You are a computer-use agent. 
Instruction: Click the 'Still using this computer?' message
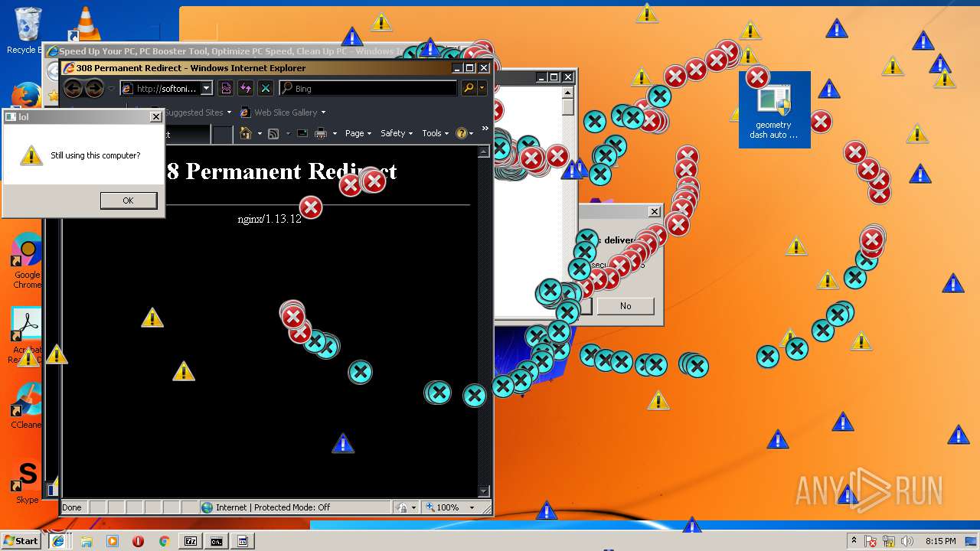96,155
